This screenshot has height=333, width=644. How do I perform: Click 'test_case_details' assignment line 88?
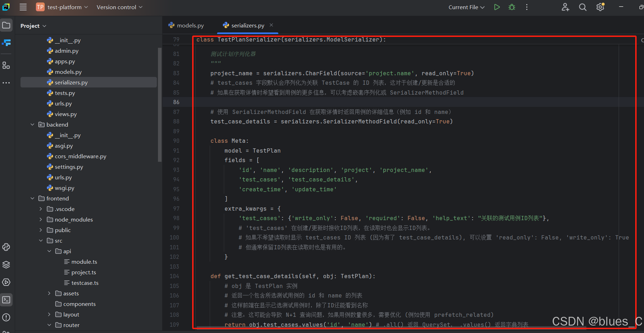[x=240, y=121]
